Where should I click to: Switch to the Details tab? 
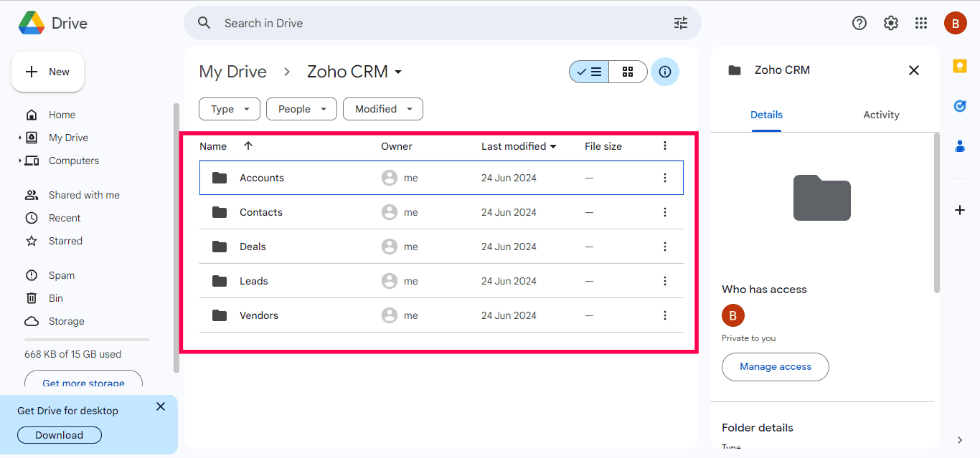pyautogui.click(x=766, y=115)
